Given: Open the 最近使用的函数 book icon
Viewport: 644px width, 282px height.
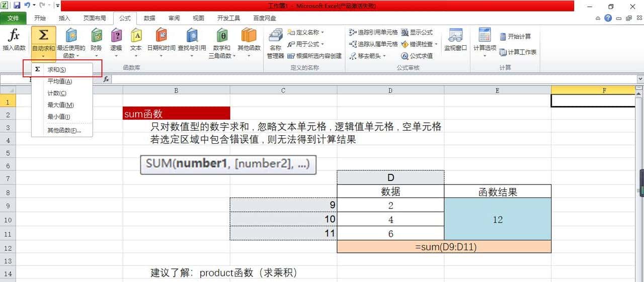Looking at the screenshot, I should tap(71, 36).
